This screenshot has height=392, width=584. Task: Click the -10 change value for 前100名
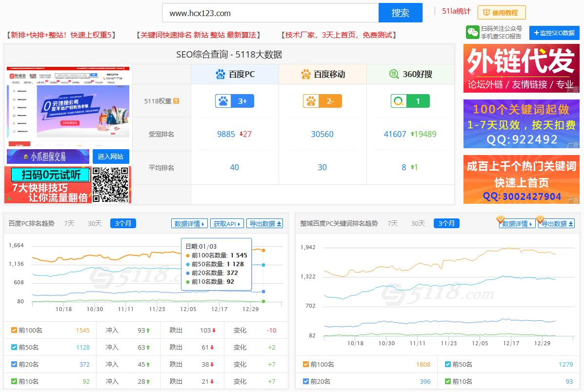[272, 330]
